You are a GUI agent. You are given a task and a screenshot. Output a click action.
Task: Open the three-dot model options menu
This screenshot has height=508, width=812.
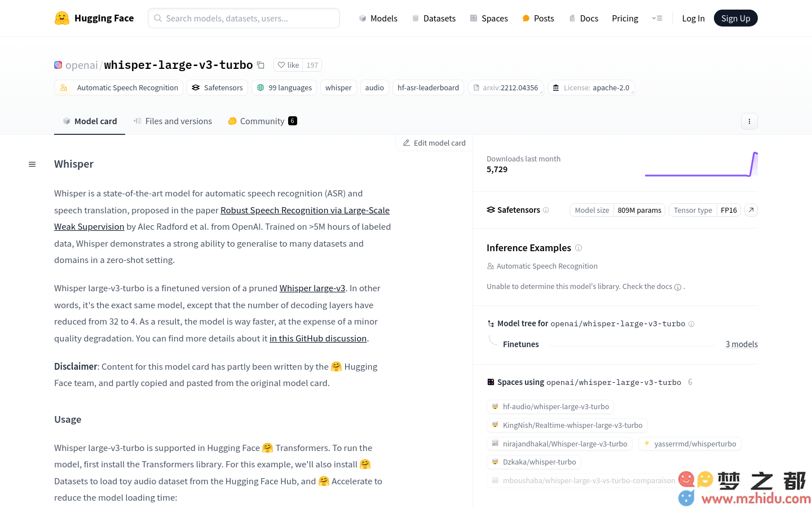[749, 121]
